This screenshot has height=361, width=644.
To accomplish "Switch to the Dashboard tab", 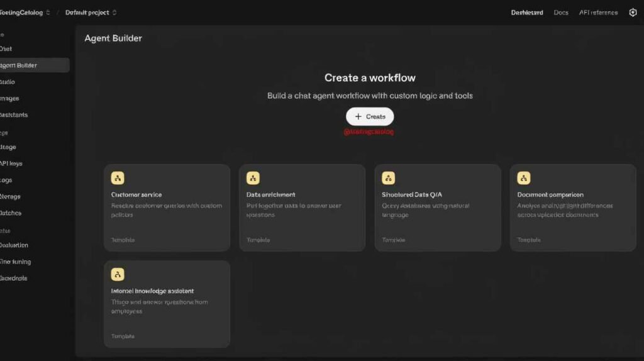I will (526, 13).
